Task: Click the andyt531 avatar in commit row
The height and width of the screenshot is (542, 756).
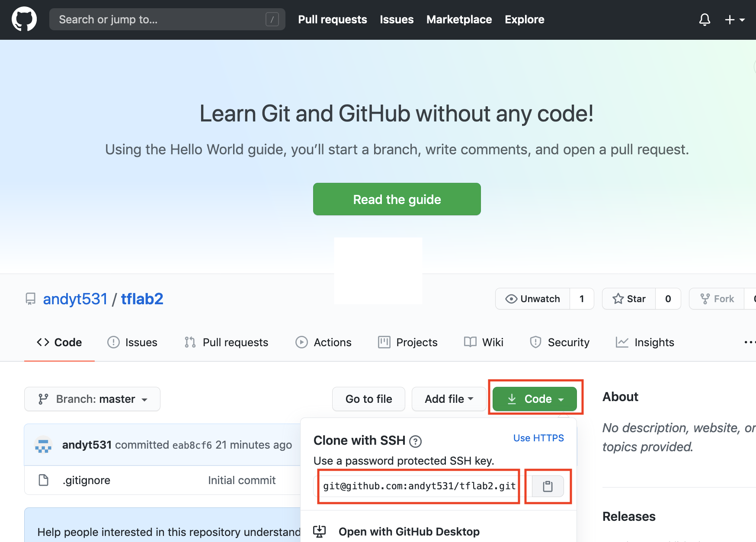Action: 43,445
